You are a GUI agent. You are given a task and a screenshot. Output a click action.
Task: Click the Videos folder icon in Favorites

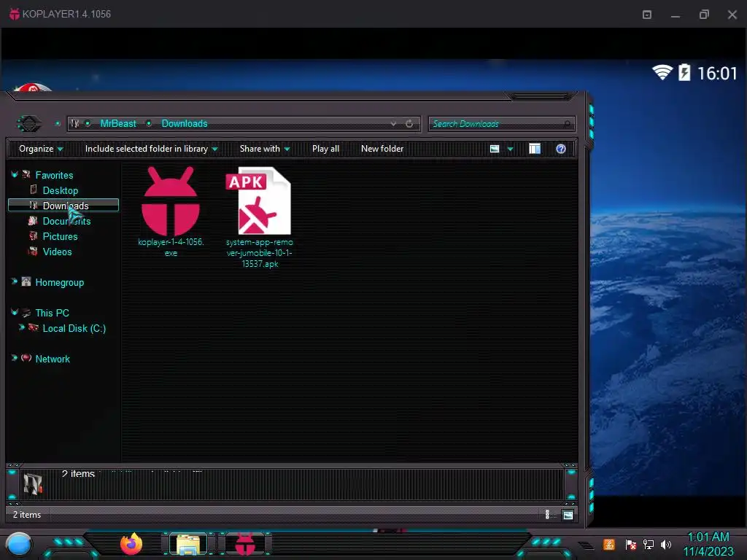pos(33,251)
